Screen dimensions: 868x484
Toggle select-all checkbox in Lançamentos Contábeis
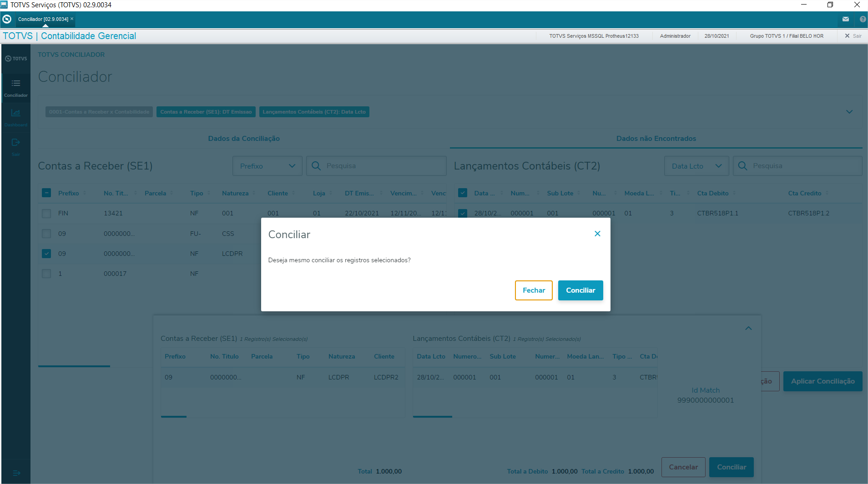pos(463,193)
